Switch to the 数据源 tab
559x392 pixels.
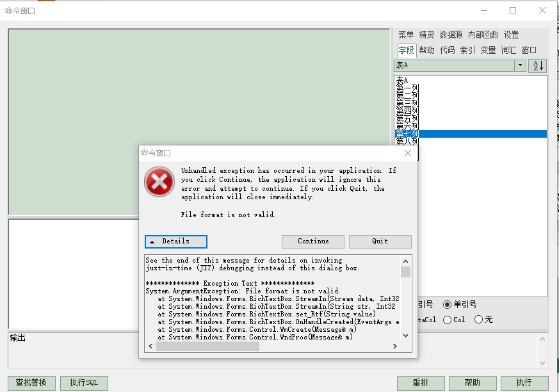[x=451, y=35]
